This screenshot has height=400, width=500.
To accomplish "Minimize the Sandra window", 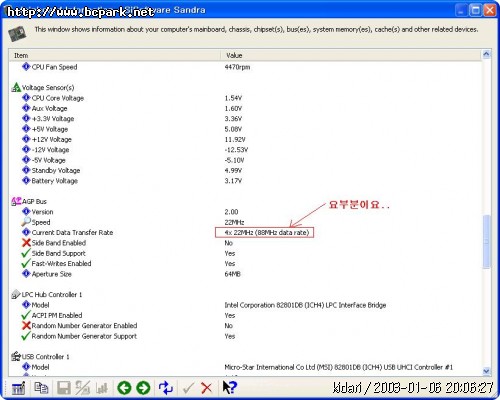I will [461, 10].
